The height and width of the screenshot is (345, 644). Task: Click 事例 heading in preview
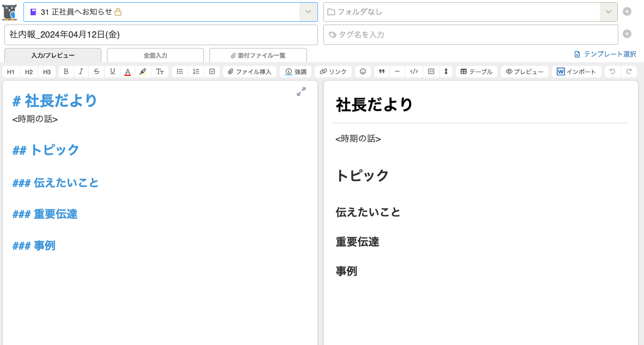point(346,271)
